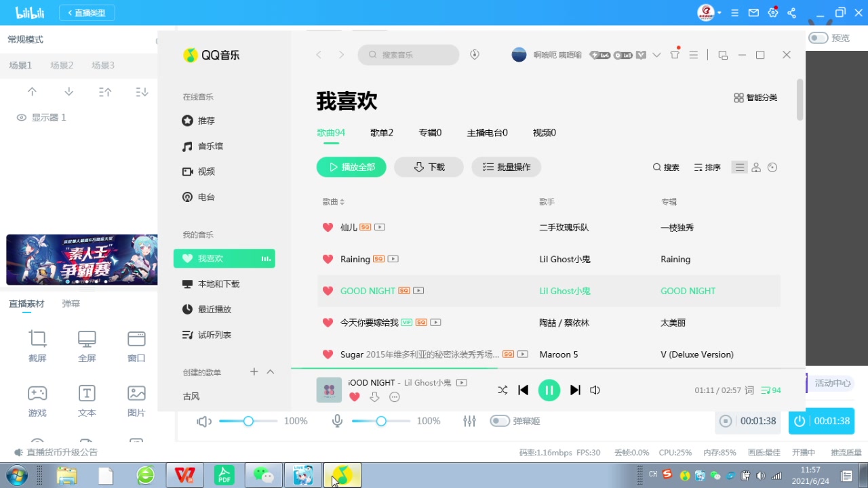The image size is (868, 488).
Task: Switch to the 主播电台0 tab
Action: click(x=488, y=133)
